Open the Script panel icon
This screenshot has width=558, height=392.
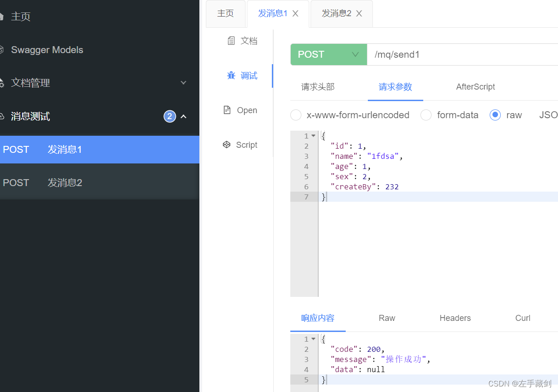[226, 145]
